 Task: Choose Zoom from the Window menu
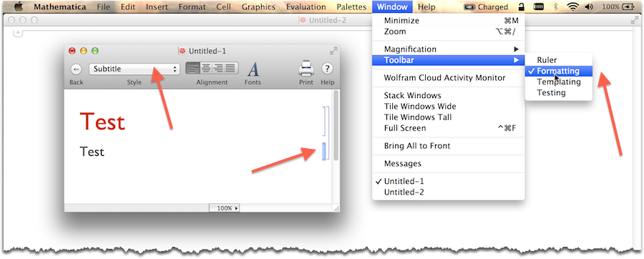449,31
